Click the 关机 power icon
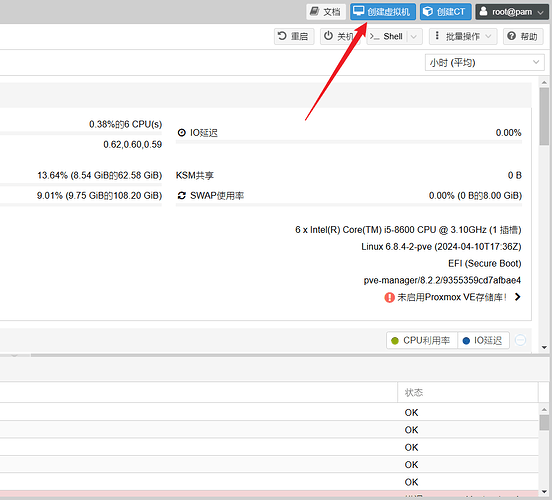Image resolution: width=552 pixels, height=500 pixels. [328, 36]
